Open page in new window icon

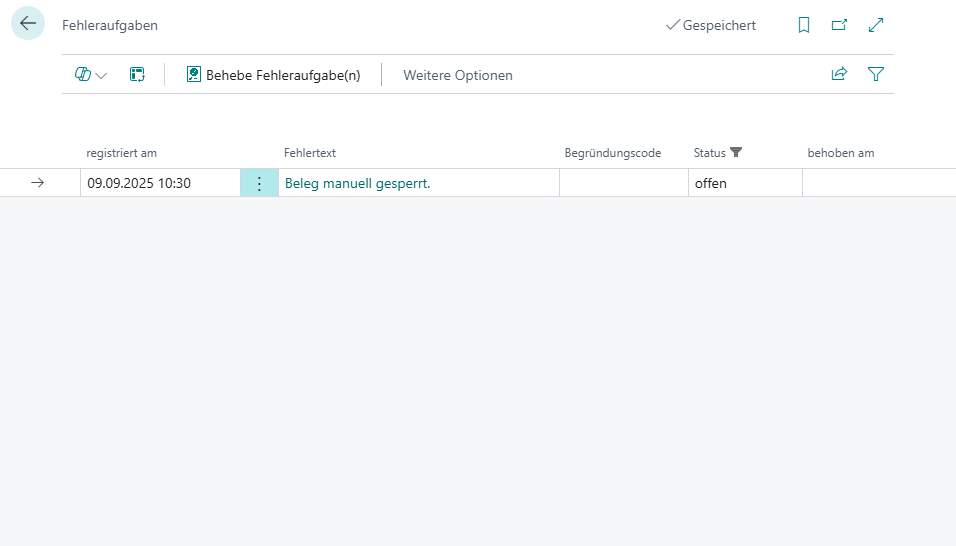tap(840, 25)
